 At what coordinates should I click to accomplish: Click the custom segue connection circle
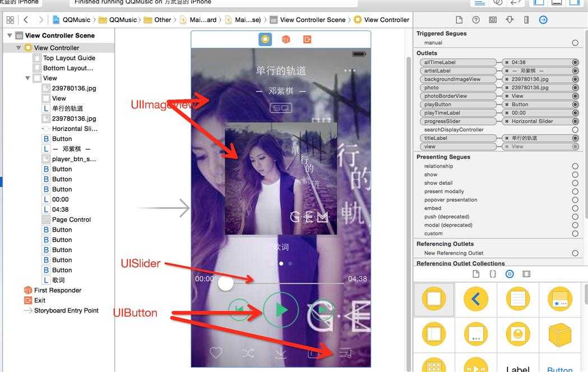(575, 233)
